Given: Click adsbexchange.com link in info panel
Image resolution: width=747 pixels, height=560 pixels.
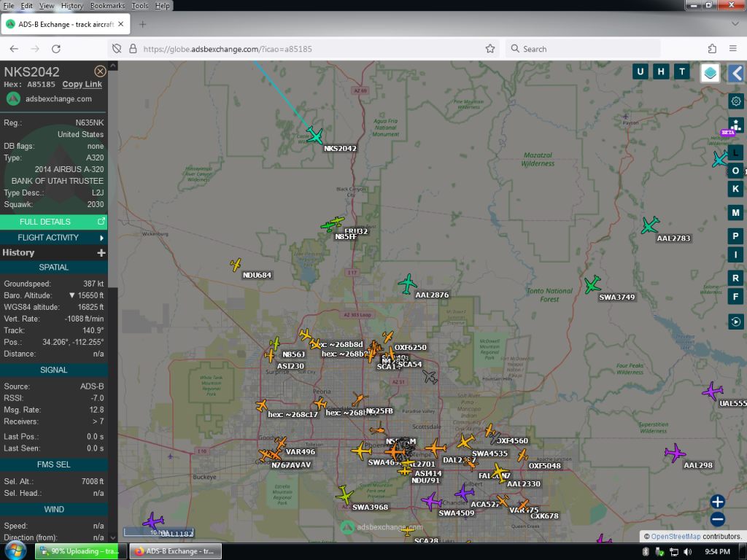Looking at the screenshot, I should coord(58,99).
